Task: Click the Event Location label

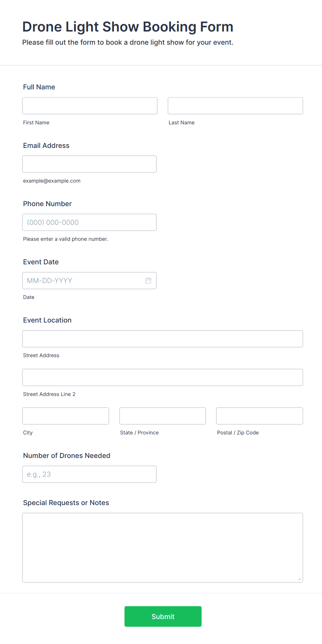Action: click(x=47, y=320)
